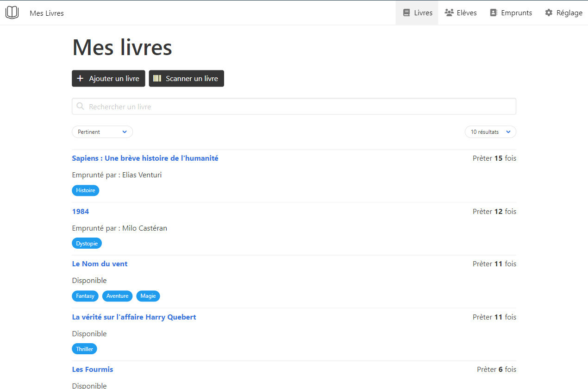The width and height of the screenshot is (588, 389).
Task: Click Prêter 15 fois text
Action: click(x=494, y=158)
